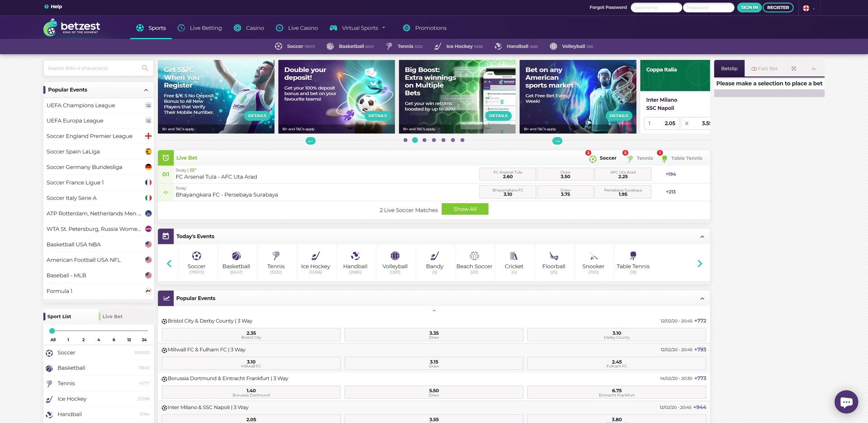Expand +213 markets for Bhayangkara match
The image size is (868, 423).
(x=670, y=192)
